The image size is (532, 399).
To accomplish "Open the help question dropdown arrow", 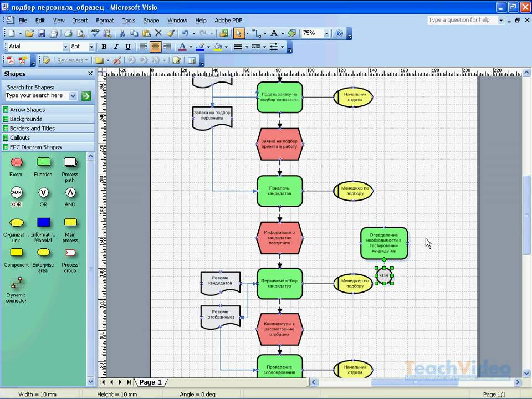I will click(501, 21).
